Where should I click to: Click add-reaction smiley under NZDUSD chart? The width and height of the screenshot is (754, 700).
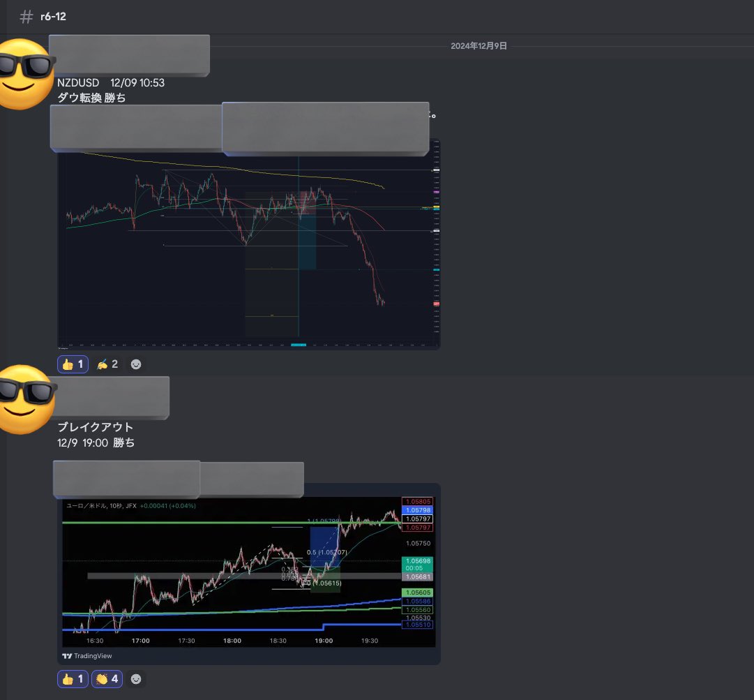pyautogui.click(x=136, y=364)
